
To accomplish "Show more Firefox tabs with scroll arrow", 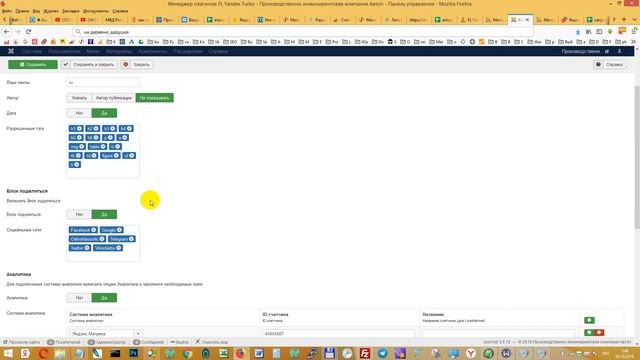I will (x=614, y=20).
